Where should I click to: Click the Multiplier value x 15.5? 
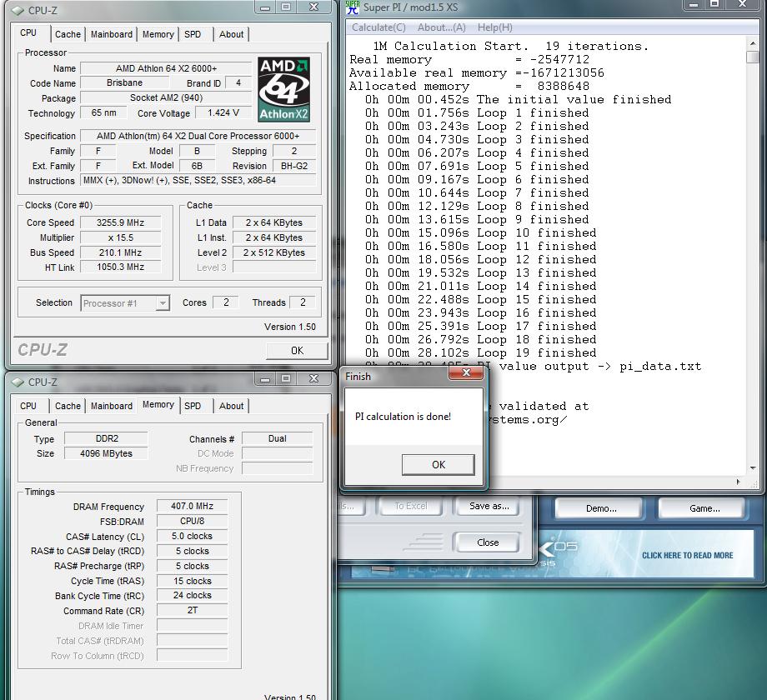point(120,238)
